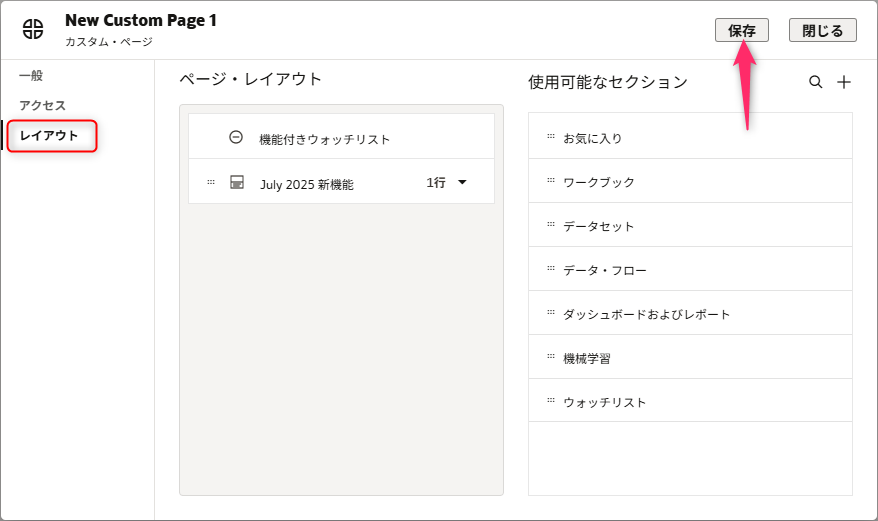The image size is (878, 521).
Task: Click the minus-circle icon beside 機能付きウォッチリスト
Action: click(236, 138)
